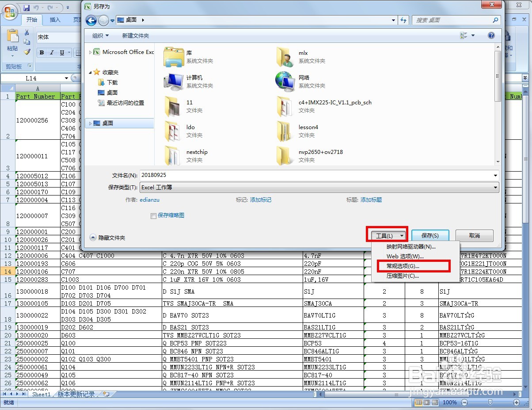Select the folder named 11
Image resolution: width=532 pixels, height=410 pixels.
click(183, 106)
